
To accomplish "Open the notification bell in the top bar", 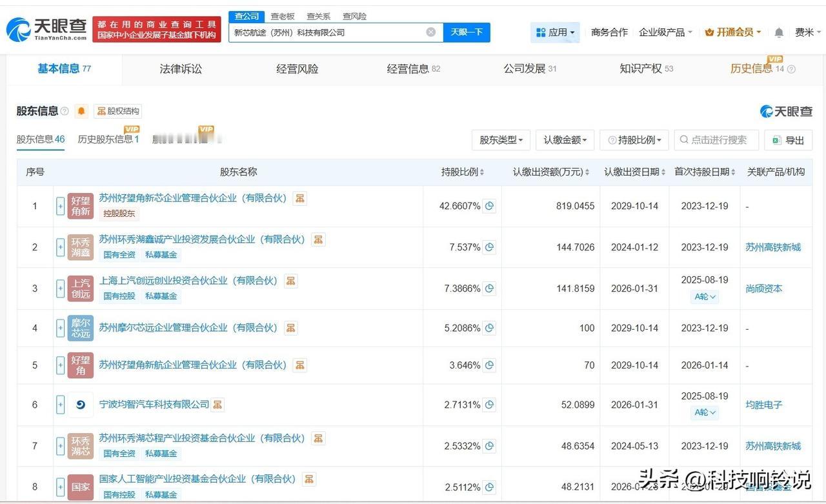I will pyautogui.click(x=779, y=32).
